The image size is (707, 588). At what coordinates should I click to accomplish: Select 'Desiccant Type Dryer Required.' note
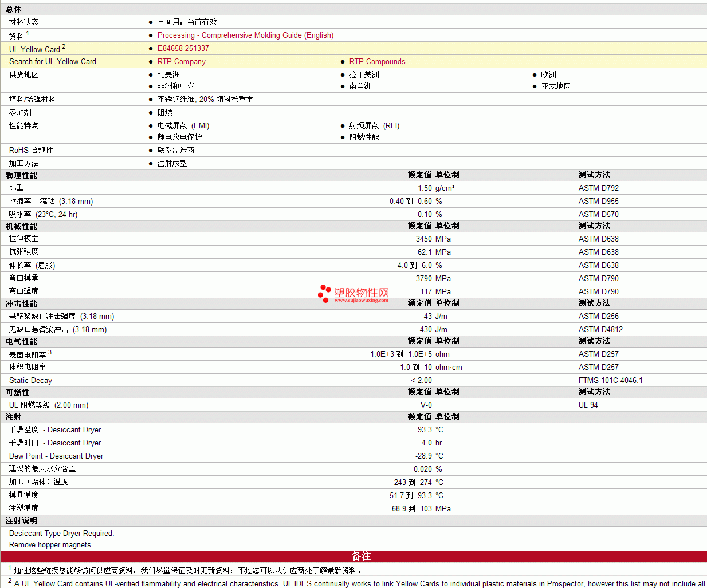point(62,533)
